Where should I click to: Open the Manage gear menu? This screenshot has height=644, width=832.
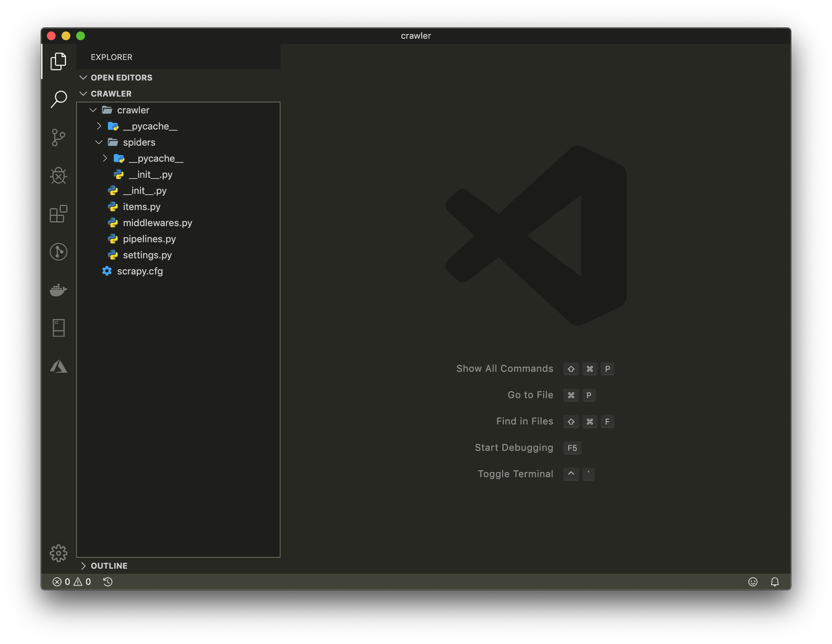(58, 553)
